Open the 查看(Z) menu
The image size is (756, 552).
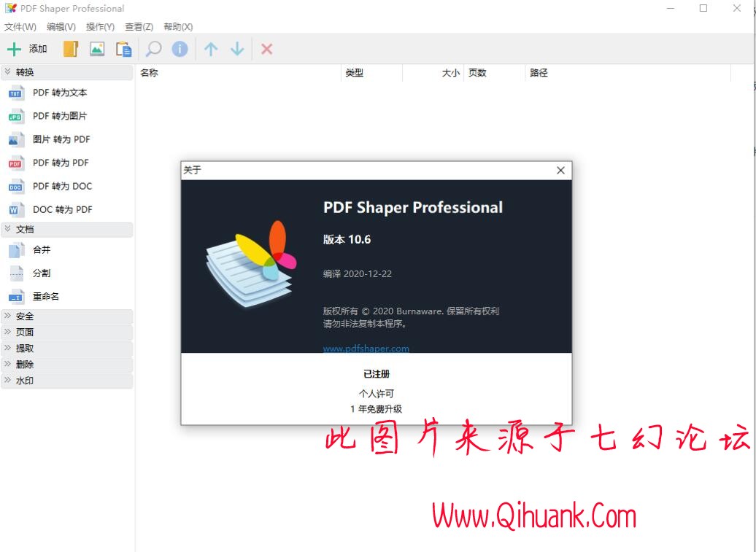(x=139, y=27)
